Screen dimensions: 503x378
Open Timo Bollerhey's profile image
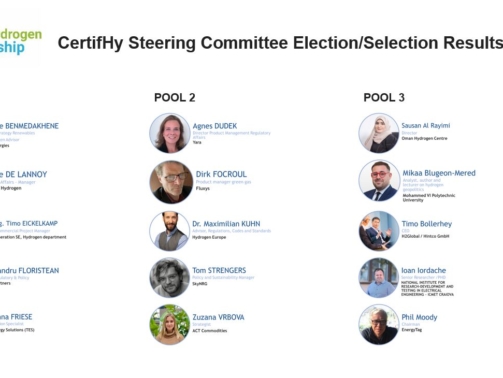[x=379, y=231]
